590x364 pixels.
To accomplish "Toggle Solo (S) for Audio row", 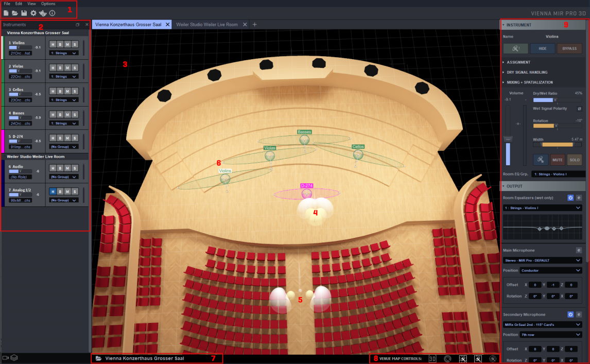I will coord(75,168).
